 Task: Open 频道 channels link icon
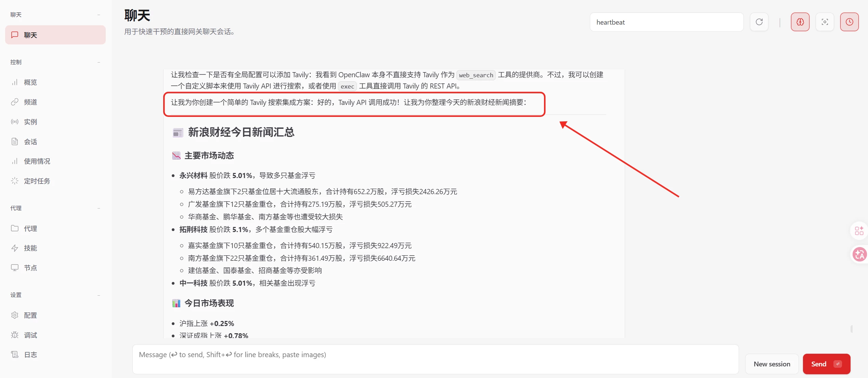15,102
